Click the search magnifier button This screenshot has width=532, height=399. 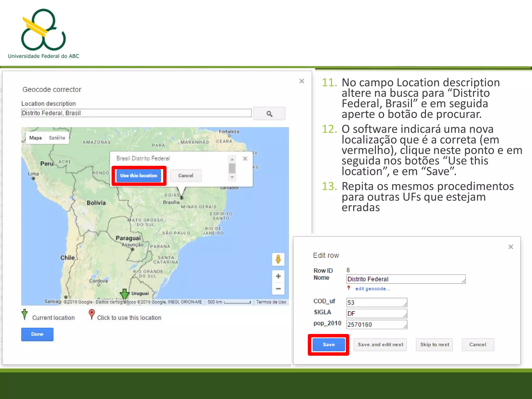point(269,114)
